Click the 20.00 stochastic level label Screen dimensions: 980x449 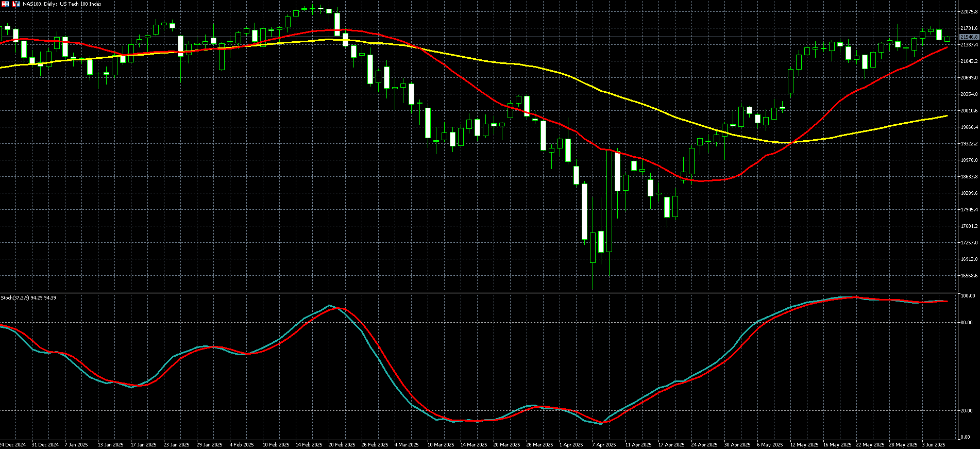tap(967, 411)
